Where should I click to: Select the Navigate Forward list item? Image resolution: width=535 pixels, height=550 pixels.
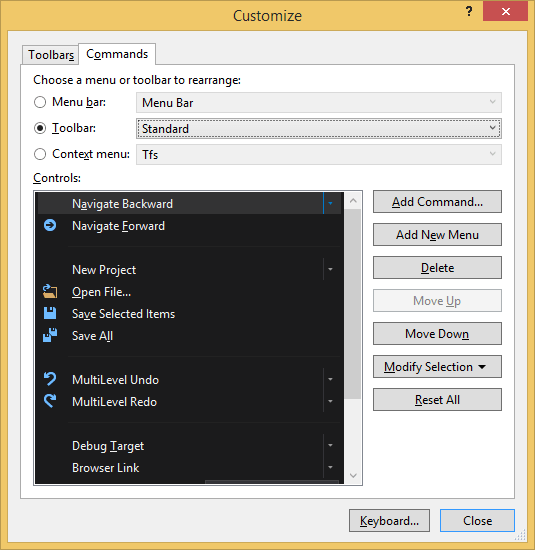tap(189, 226)
